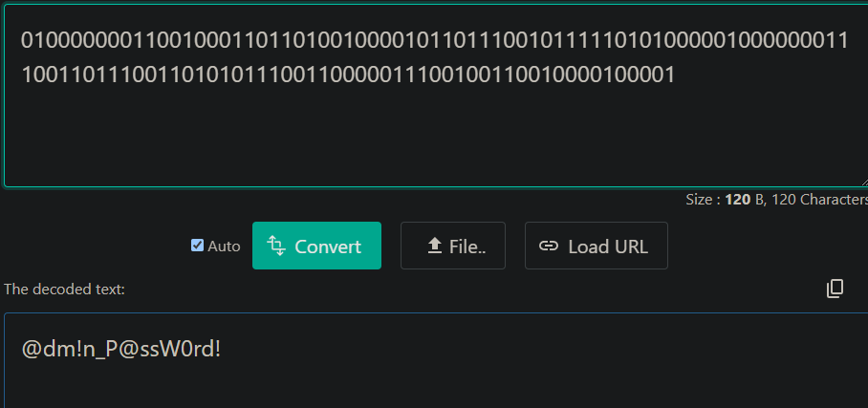Click the input box resize handle
The height and width of the screenshot is (408, 868).
[862, 181]
